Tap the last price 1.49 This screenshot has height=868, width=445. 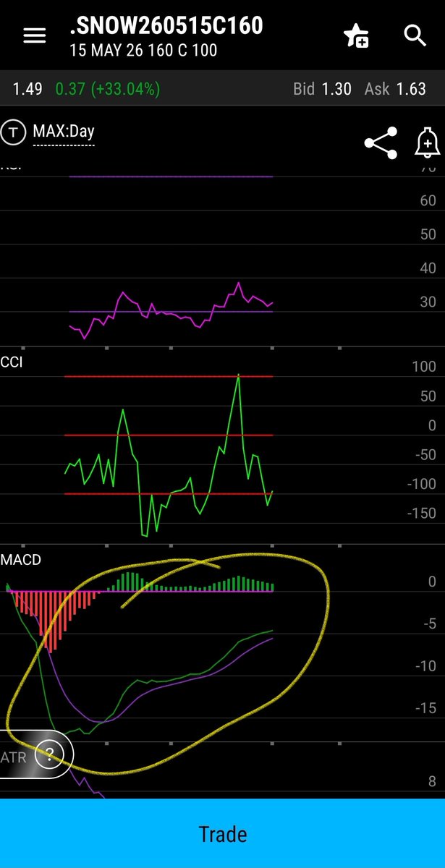(27, 89)
